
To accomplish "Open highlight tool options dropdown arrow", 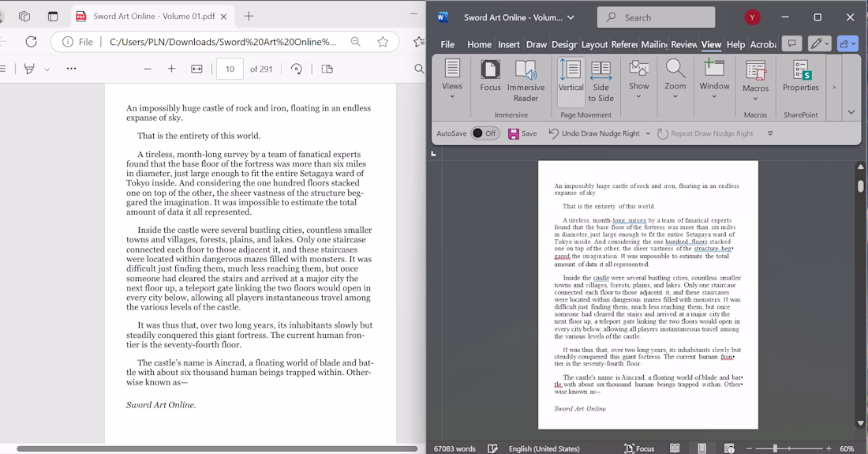I will 47,69.
